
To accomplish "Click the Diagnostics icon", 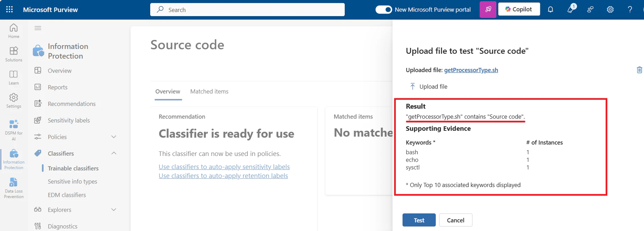I will [38, 226].
